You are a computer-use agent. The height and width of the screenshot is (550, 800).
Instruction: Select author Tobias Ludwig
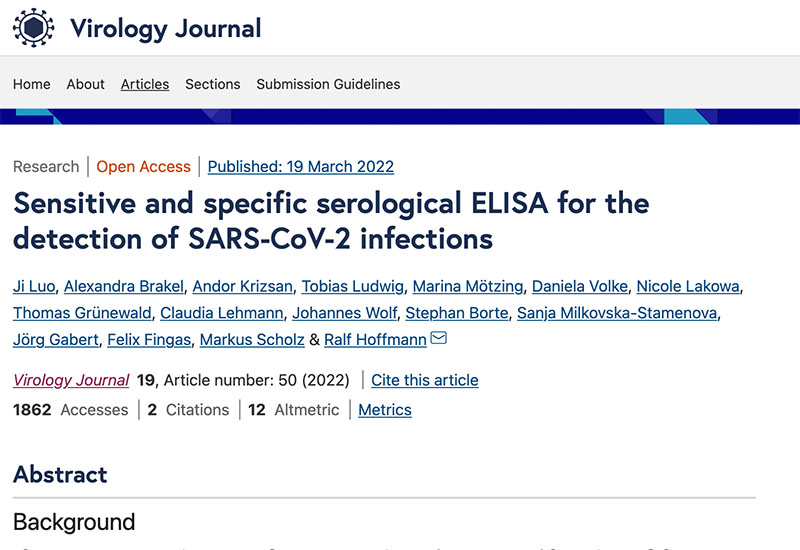click(353, 286)
